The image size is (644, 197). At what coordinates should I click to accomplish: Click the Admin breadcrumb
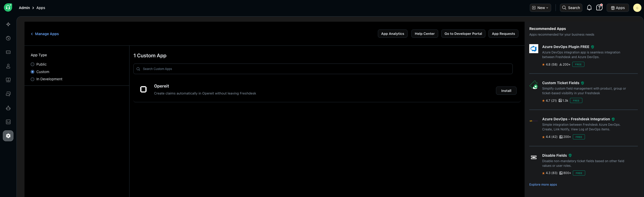click(x=24, y=8)
